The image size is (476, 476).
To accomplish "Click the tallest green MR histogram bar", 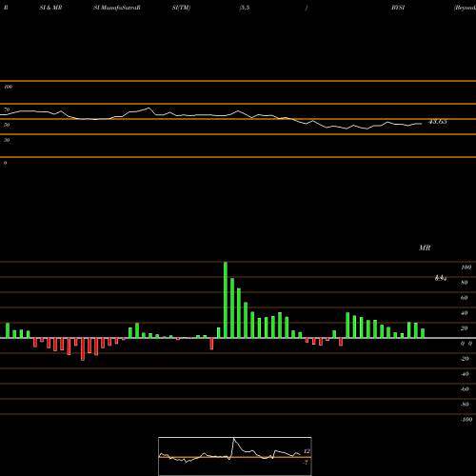I will 226,300.
